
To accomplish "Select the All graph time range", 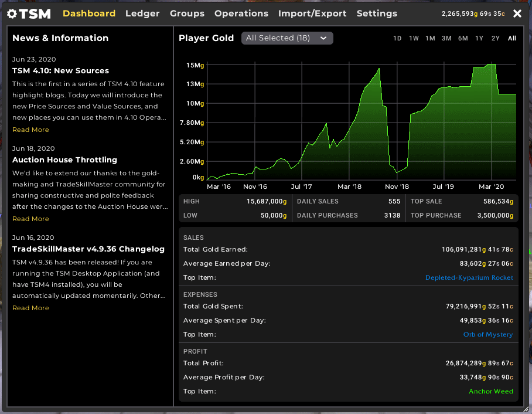I will [x=511, y=38].
